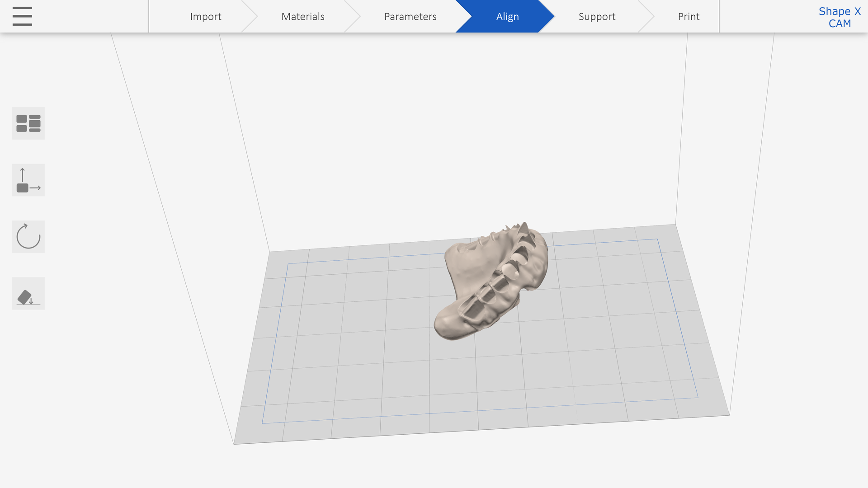The image size is (868, 488).
Task: Click the back wall of build volume
Action: coord(452,136)
